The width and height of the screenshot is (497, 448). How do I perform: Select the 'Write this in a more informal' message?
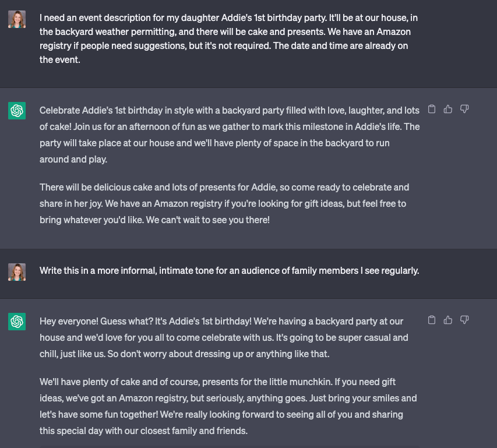click(x=229, y=270)
